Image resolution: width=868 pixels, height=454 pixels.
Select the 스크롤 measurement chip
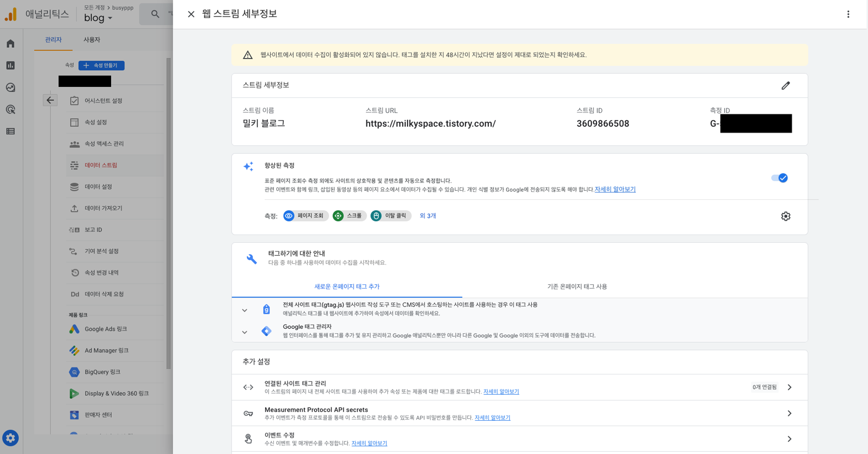349,215
